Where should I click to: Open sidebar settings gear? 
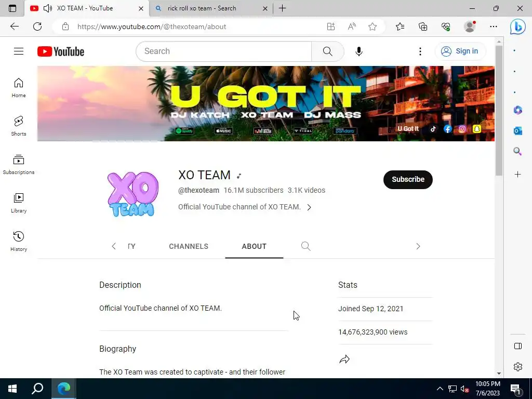pos(518,367)
